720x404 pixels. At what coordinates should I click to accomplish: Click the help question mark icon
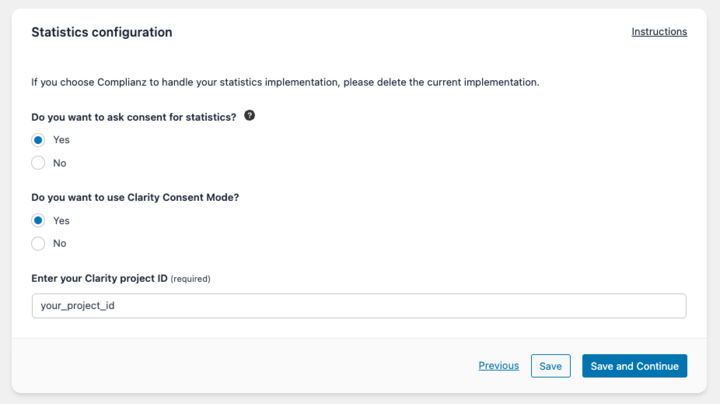click(x=250, y=116)
